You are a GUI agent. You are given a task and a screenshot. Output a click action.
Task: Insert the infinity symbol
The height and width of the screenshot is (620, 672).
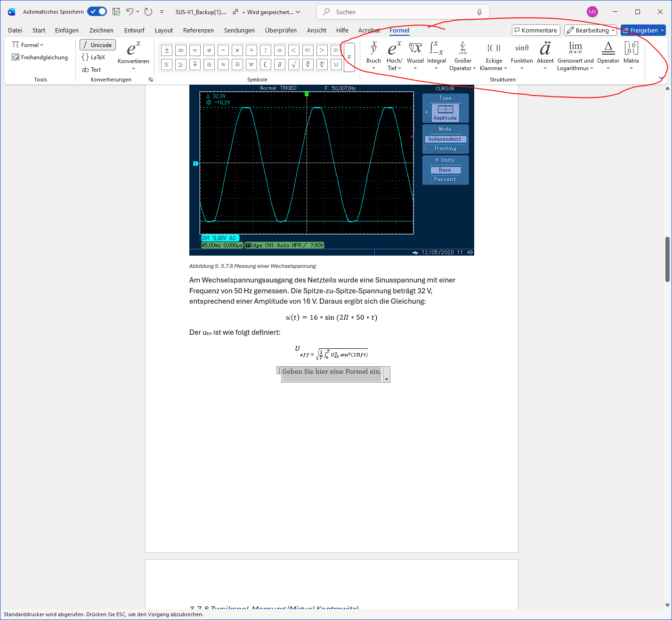pyautogui.click(x=180, y=50)
